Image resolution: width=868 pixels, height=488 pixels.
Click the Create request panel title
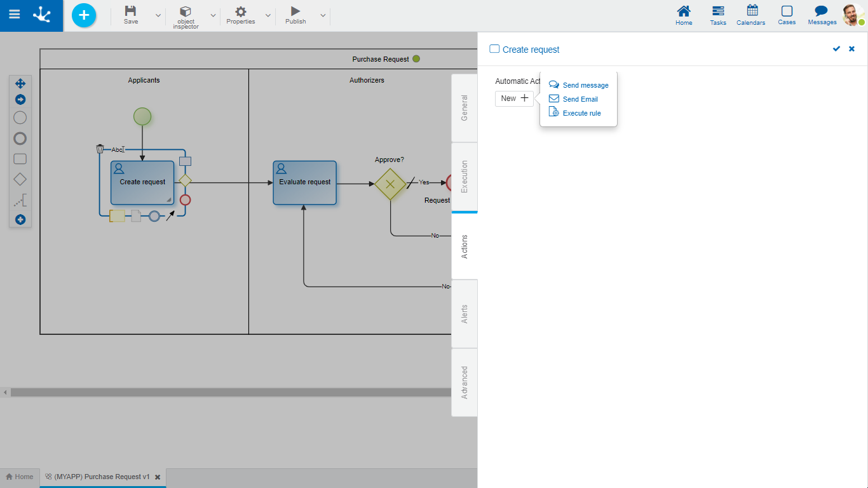531,50
